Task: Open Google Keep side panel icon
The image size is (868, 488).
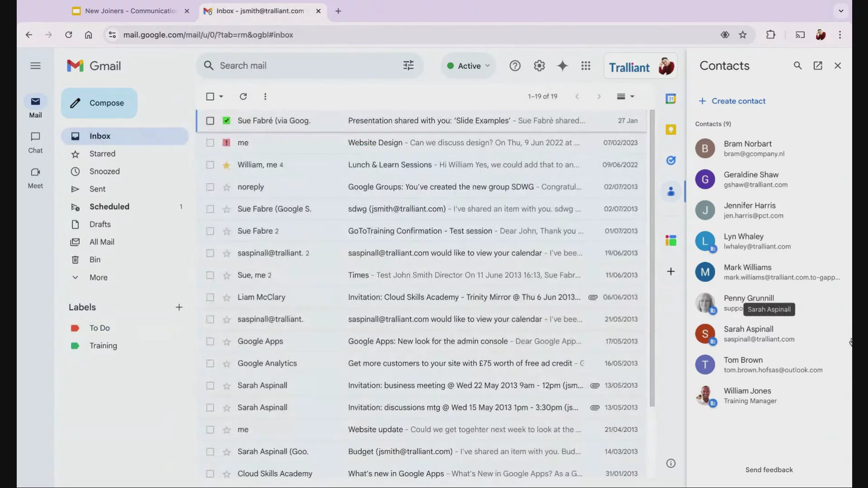Action: [671, 130]
